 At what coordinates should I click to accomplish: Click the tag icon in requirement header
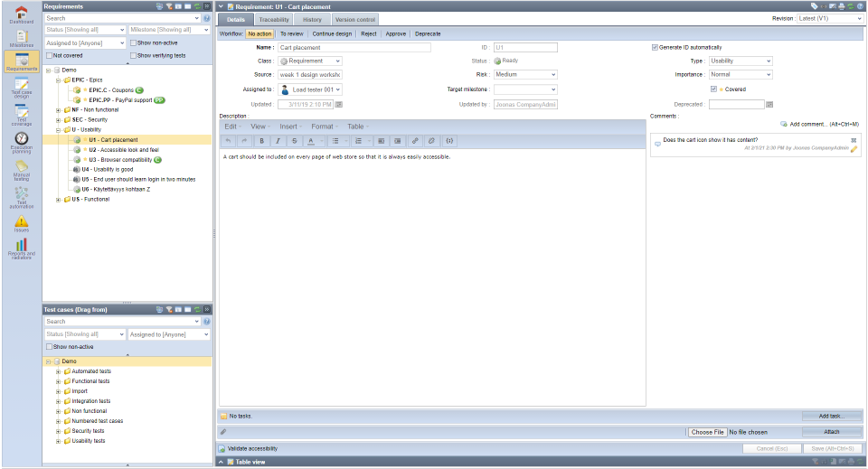pos(815,6)
